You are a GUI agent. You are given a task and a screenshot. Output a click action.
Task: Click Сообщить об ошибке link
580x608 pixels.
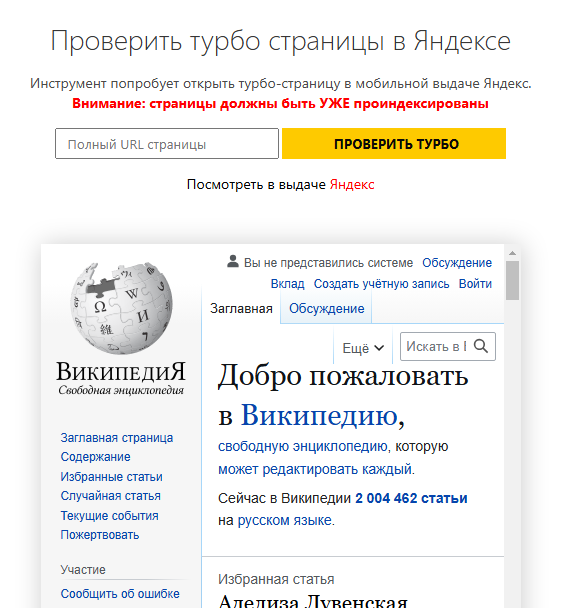[x=120, y=594]
